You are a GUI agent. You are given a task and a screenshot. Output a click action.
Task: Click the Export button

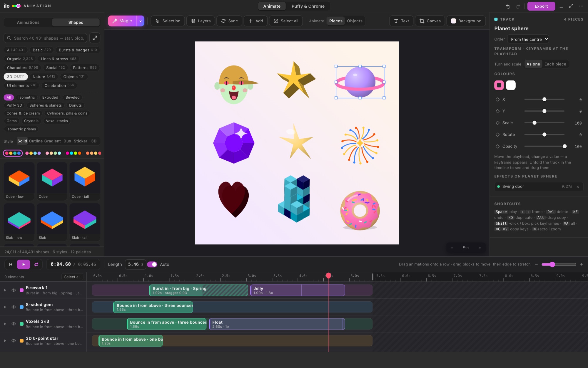541,6
